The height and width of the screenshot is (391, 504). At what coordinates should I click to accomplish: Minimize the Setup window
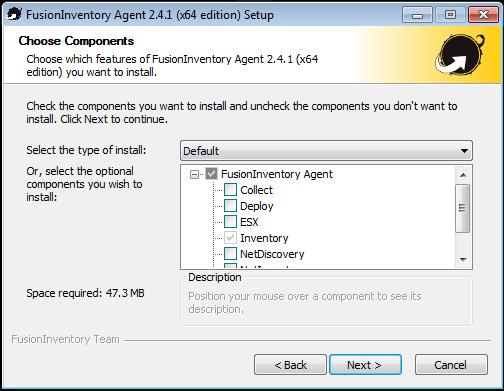coord(417,15)
